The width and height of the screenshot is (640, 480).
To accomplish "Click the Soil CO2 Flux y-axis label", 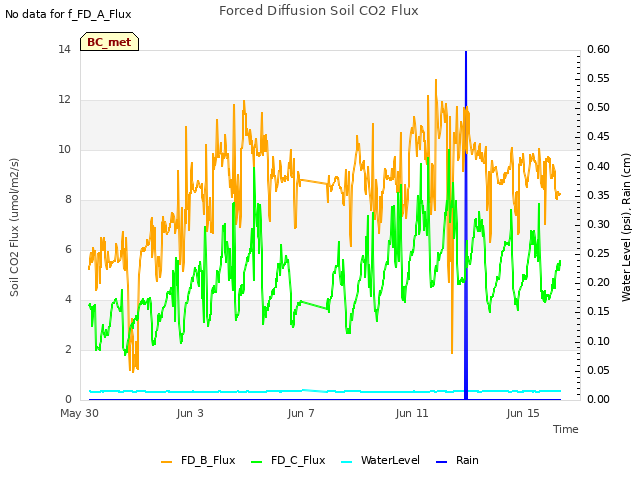I will point(14,227).
